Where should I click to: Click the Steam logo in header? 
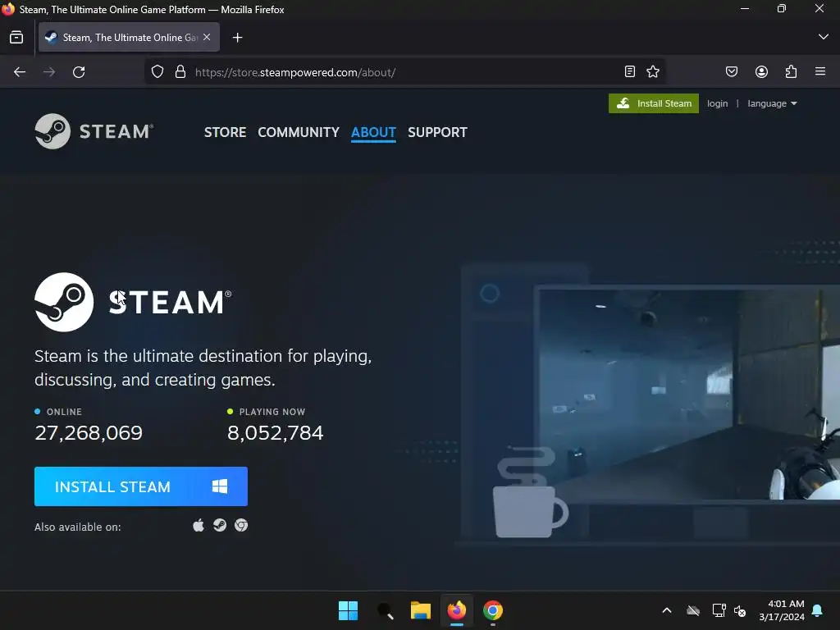(94, 131)
